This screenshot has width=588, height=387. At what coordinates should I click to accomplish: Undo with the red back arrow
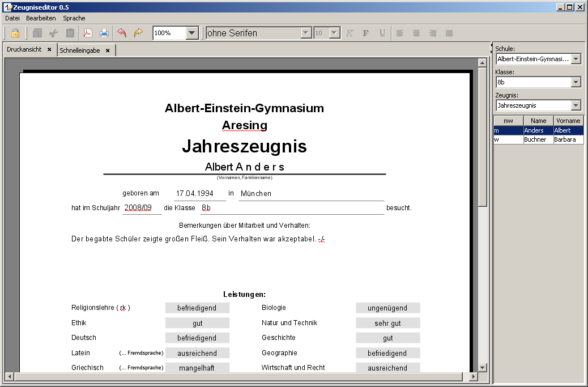(x=122, y=33)
